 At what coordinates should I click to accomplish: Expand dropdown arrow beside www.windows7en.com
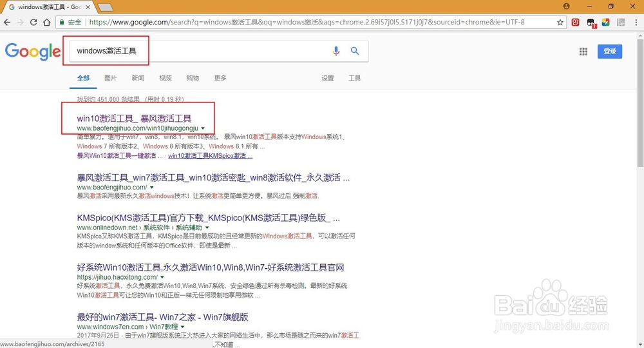(182, 327)
